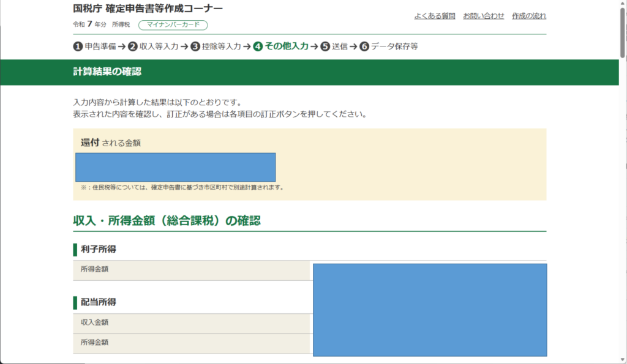The height and width of the screenshot is (364, 627).
Task: Jump to step 5 送信
Action: [x=334, y=46]
